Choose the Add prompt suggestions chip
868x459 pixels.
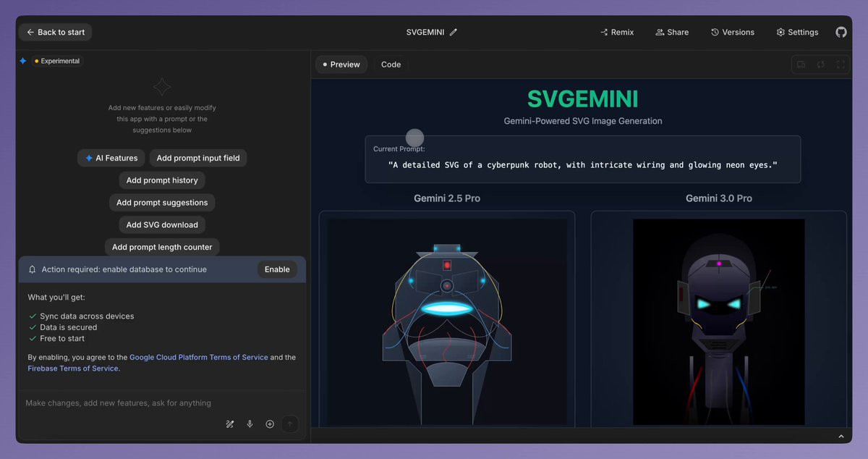click(x=162, y=203)
